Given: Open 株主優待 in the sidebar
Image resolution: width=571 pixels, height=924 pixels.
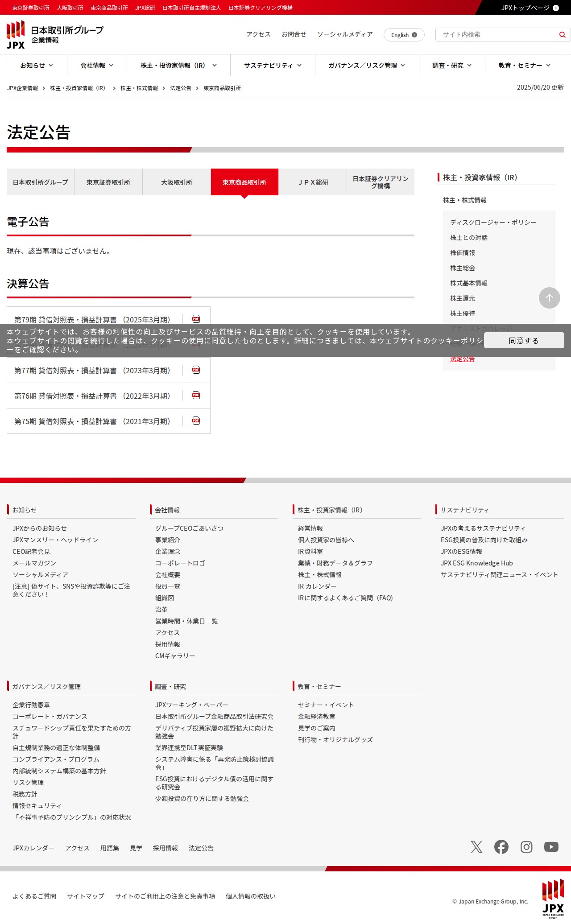Looking at the screenshot, I should pyautogui.click(x=463, y=313).
